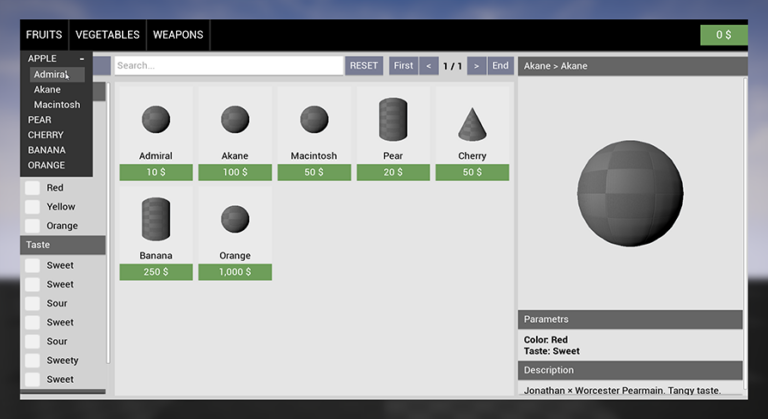Jump to the End page

tap(500, 66)
